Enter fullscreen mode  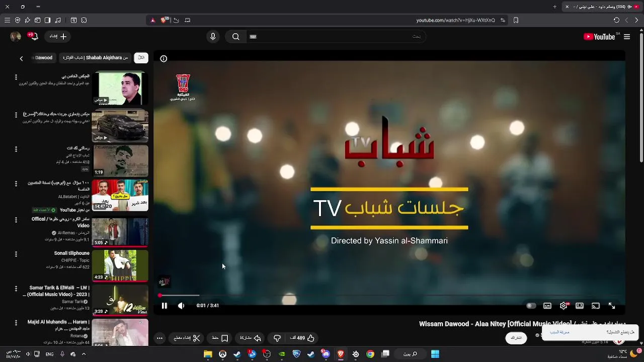pyautogui.click(x=612, y=306)
